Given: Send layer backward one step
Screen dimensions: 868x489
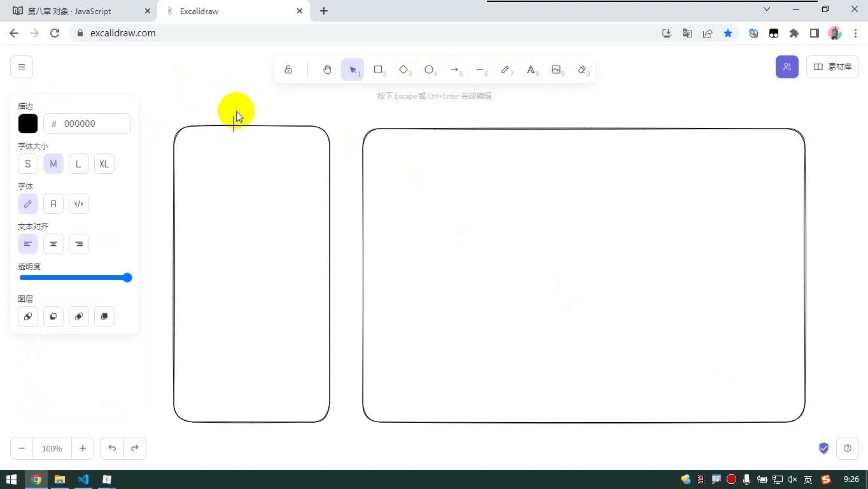Looking at the screenshot, I should point(53,316).
